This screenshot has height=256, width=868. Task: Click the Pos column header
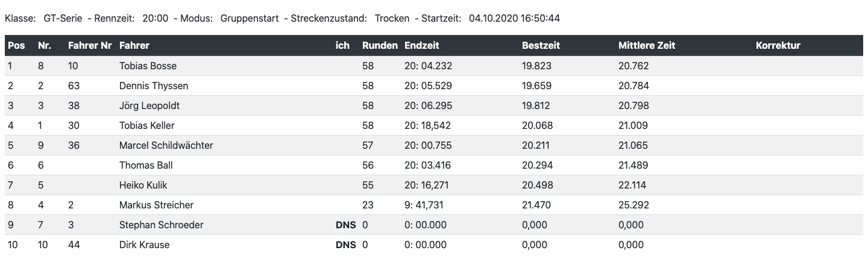point(15,45)
